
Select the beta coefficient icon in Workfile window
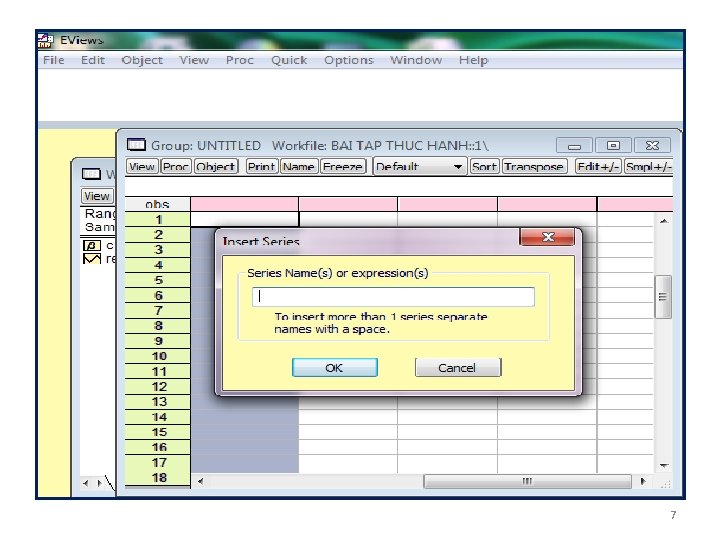click(91, 246)
